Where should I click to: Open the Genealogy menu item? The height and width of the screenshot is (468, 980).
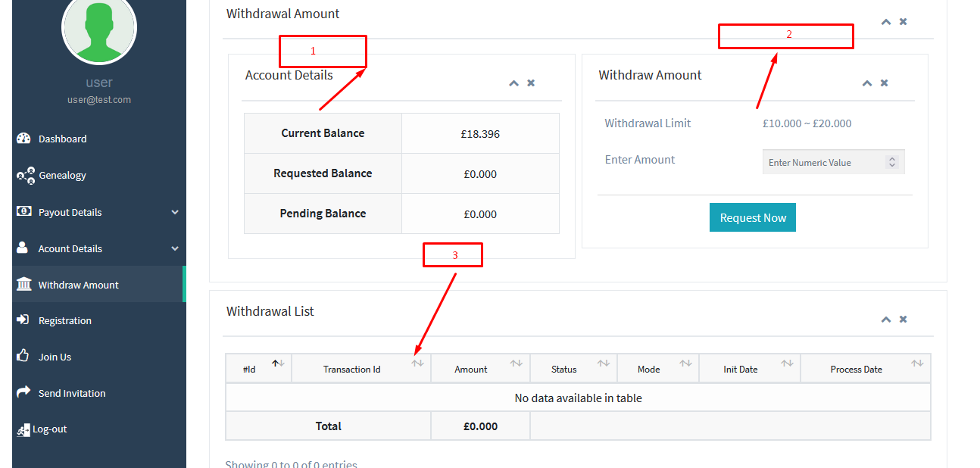[x=62, y=175]
